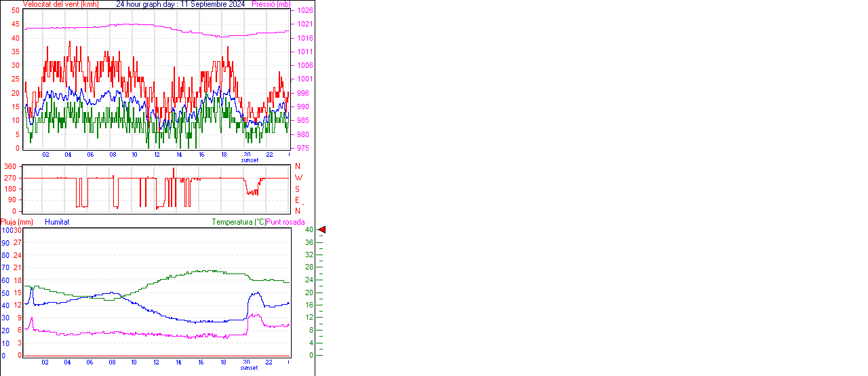Click the 1026 pressure axis value
868x376 pixels.
[x=304, y=11]
